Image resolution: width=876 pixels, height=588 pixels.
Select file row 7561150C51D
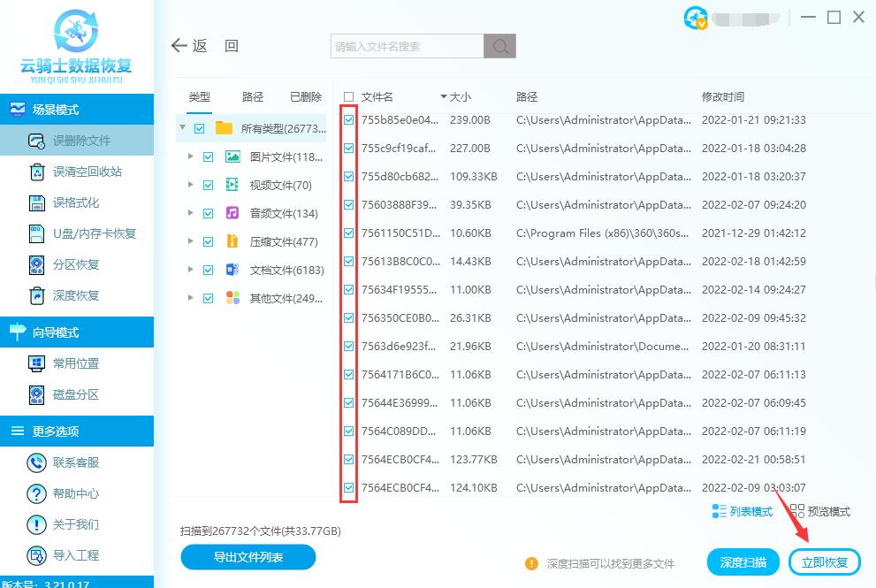point(575,233)
